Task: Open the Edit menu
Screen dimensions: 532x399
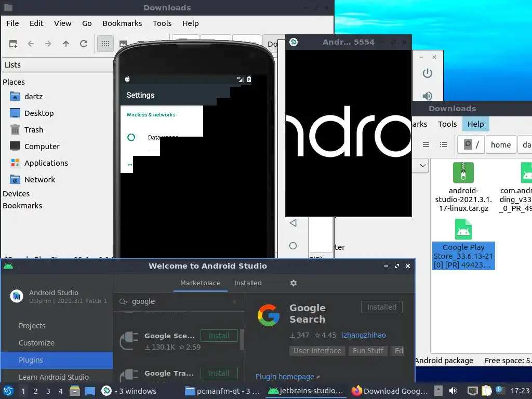Action: click(x=36, y=23)
